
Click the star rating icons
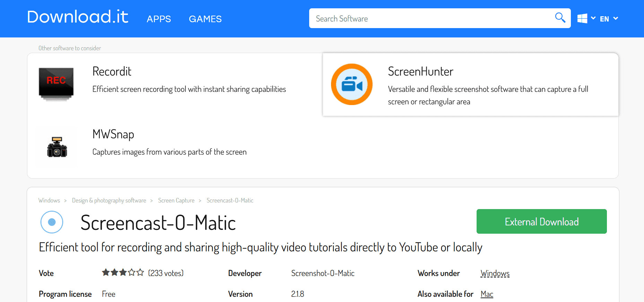(123, 273)
